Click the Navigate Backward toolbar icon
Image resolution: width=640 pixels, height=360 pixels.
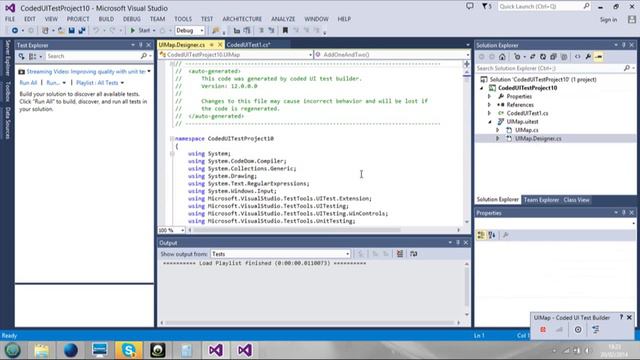(14, 31)
